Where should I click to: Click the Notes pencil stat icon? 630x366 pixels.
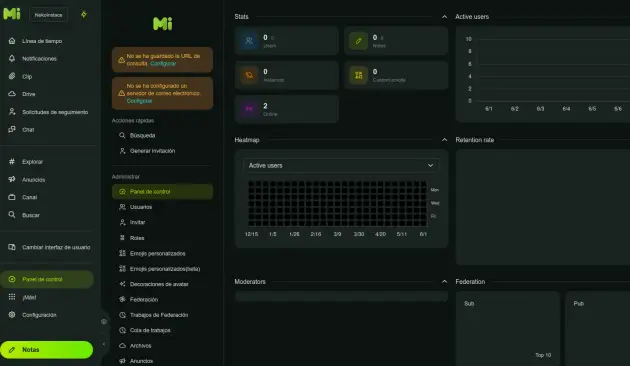click(358, 41)
